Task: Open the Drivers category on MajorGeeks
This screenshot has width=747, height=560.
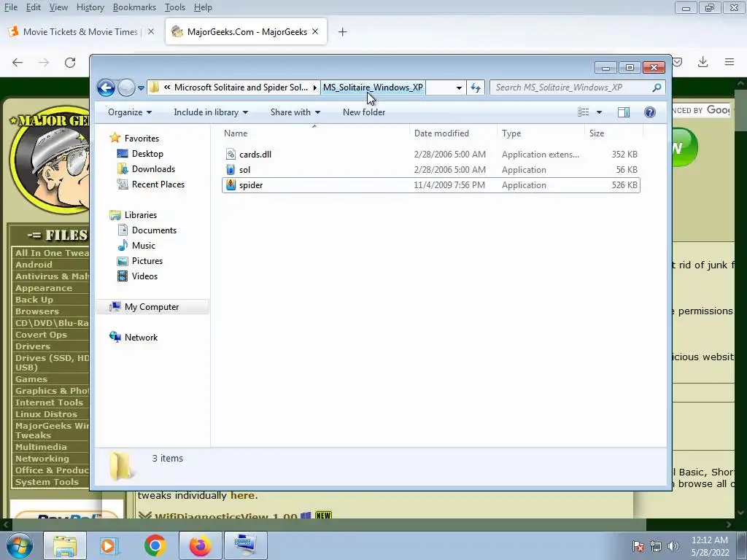Action: [32, 346]
